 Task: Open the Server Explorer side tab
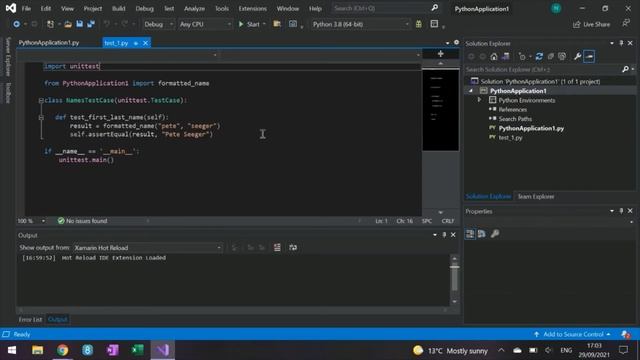click(8, 57)
